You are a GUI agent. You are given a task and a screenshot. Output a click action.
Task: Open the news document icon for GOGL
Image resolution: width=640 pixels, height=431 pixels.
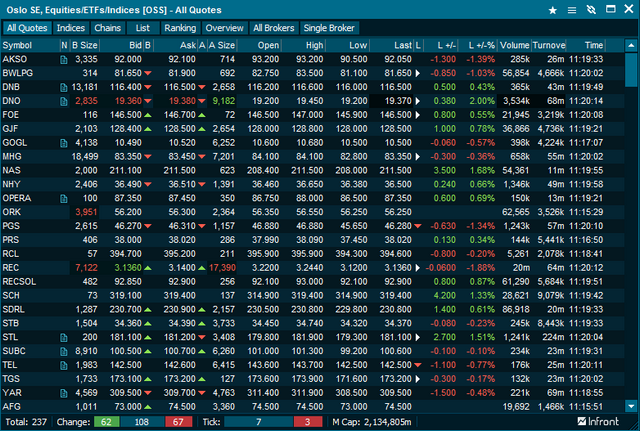coord(64,143)
